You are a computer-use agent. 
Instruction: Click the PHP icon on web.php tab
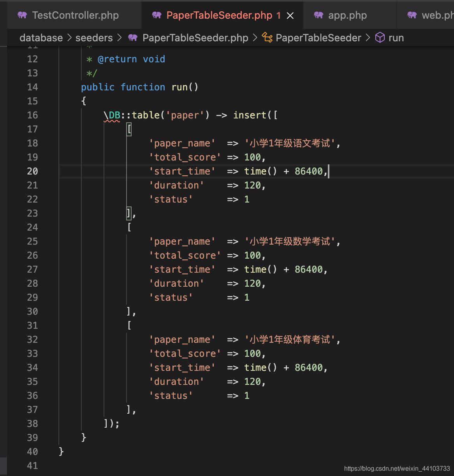tap(412, 15)
